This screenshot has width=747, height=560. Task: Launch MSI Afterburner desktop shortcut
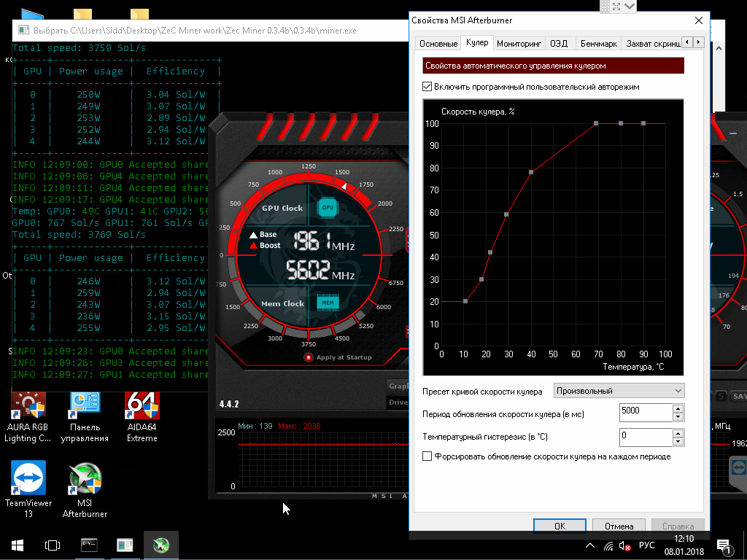pos(85,491)
